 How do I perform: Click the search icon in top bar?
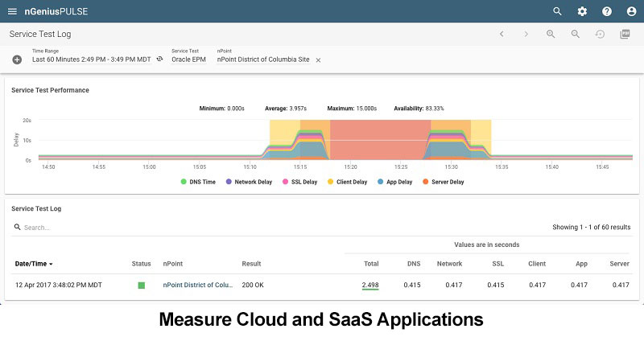point(557,11)
